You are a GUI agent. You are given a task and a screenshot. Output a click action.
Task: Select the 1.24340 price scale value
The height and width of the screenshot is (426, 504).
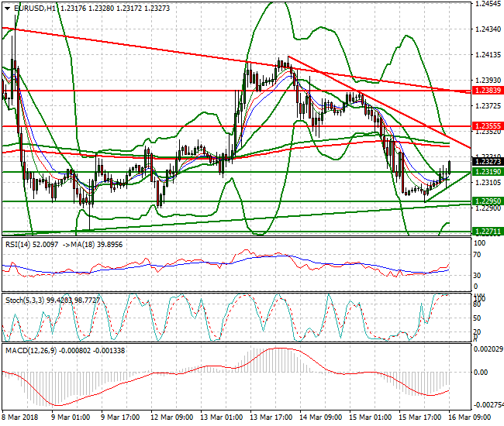pos(488,29)
